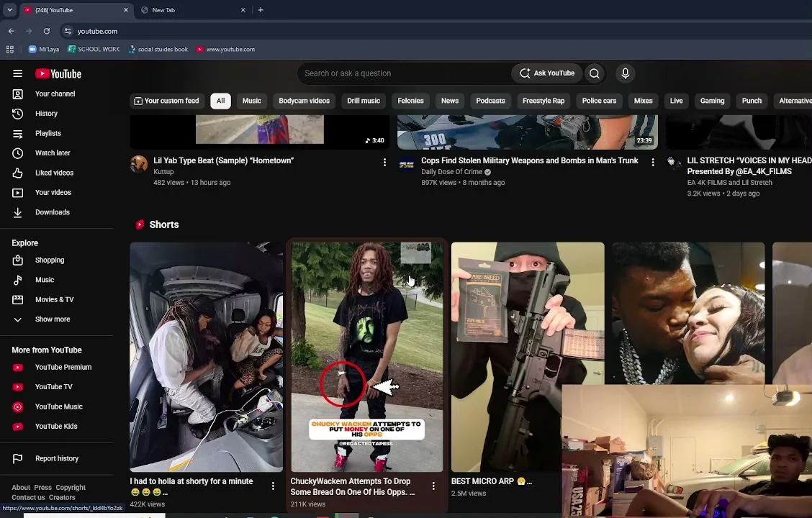Image resolution: width=812 pixels, height=518 pixels.
Task: Select the Live filter chip
Action: [677, 101]
